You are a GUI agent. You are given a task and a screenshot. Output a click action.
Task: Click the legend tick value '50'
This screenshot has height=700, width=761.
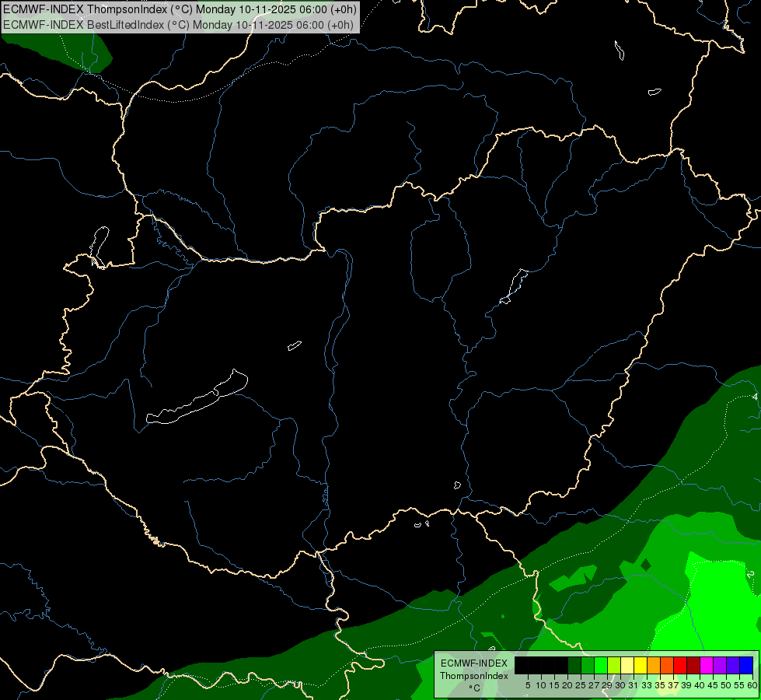[726, 685]
